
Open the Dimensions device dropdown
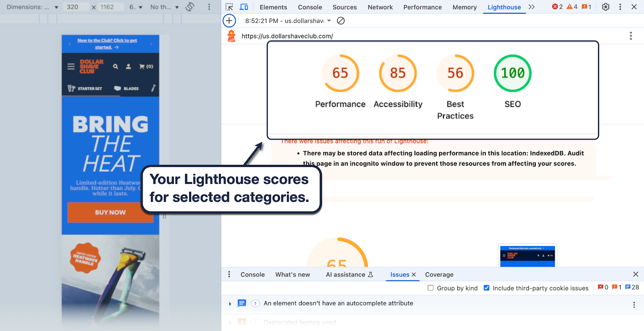[32, 7]
